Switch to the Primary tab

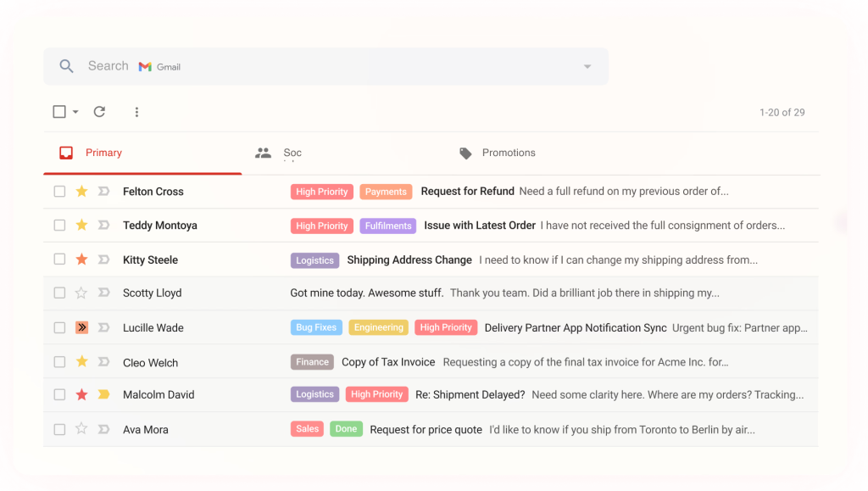[142, 153]
